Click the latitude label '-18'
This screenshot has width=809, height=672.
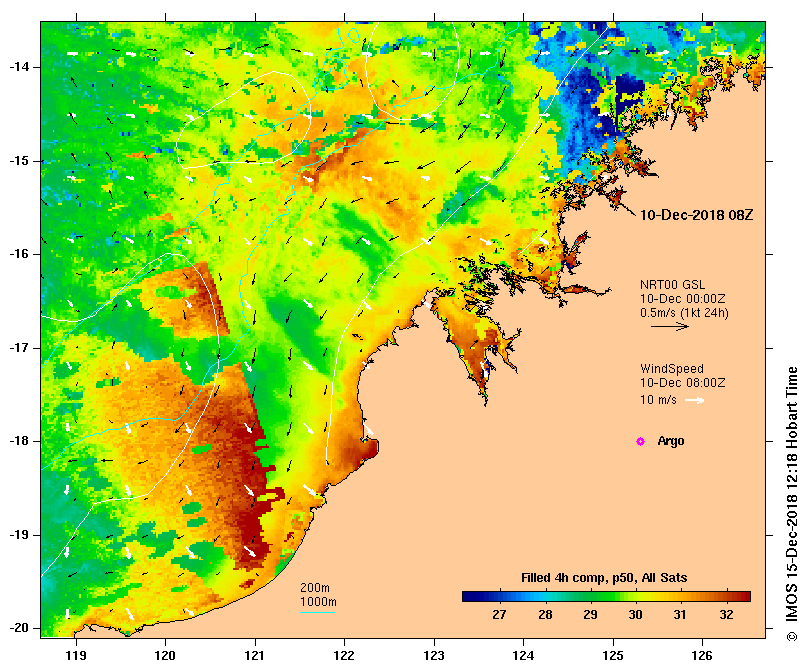point(19,441)
